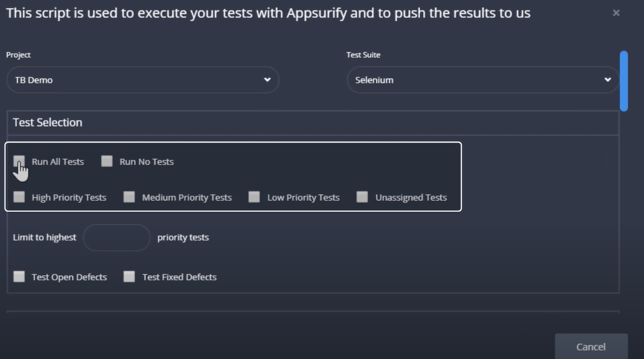Open the Project dropdown showing TB Demo

click(143, 80)
